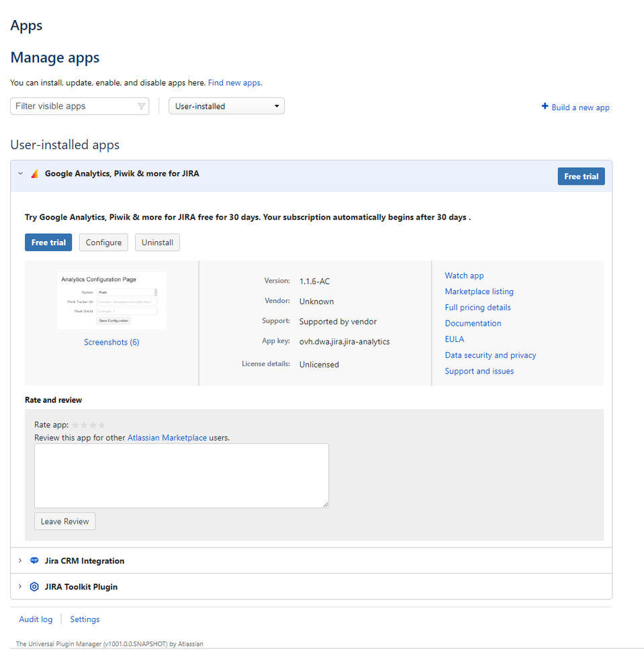
Task: Open the Documentation link
Action: click(x=473, y=323)
